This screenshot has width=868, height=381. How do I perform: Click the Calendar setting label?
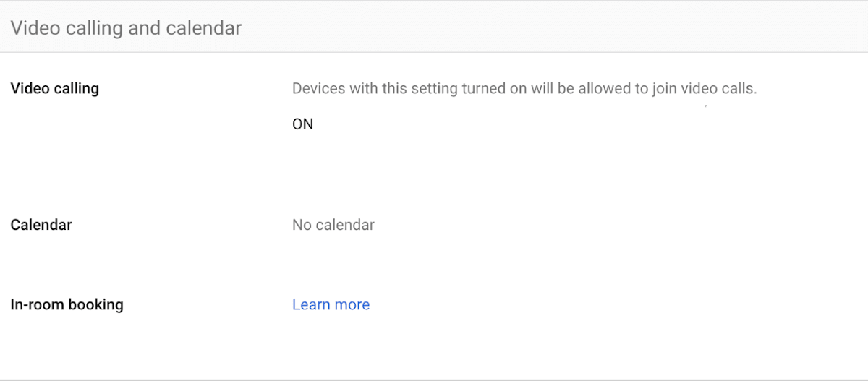tap(41, 225)
